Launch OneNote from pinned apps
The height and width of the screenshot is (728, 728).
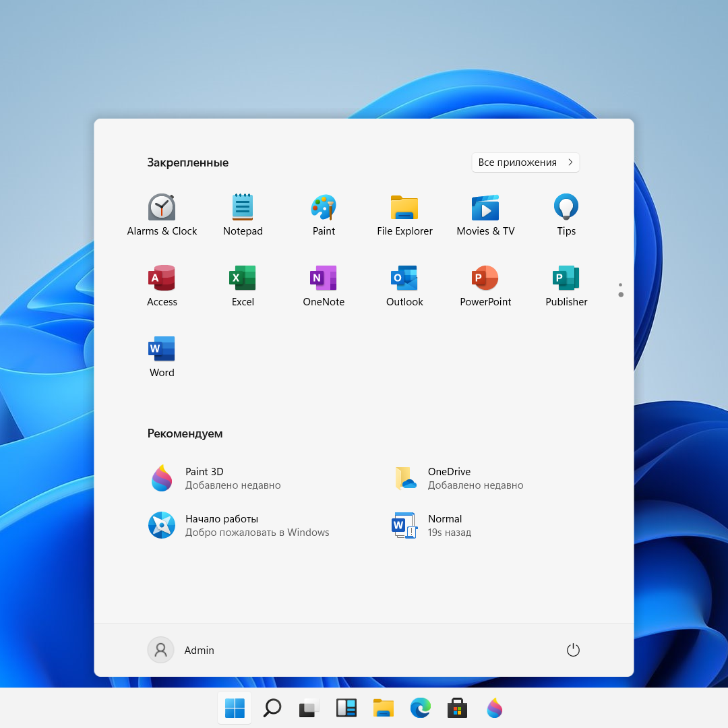point(324,285)
